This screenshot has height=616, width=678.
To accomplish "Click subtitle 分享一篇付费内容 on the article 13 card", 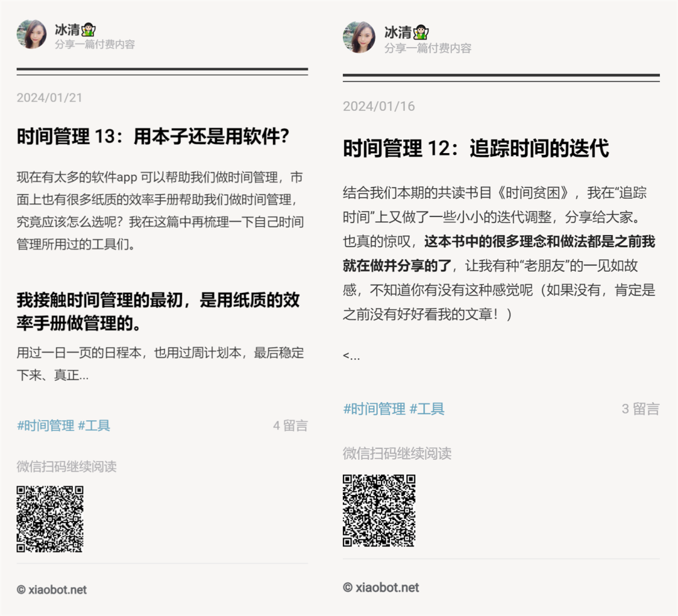I will pyautogui.click(x=95, y=44).
